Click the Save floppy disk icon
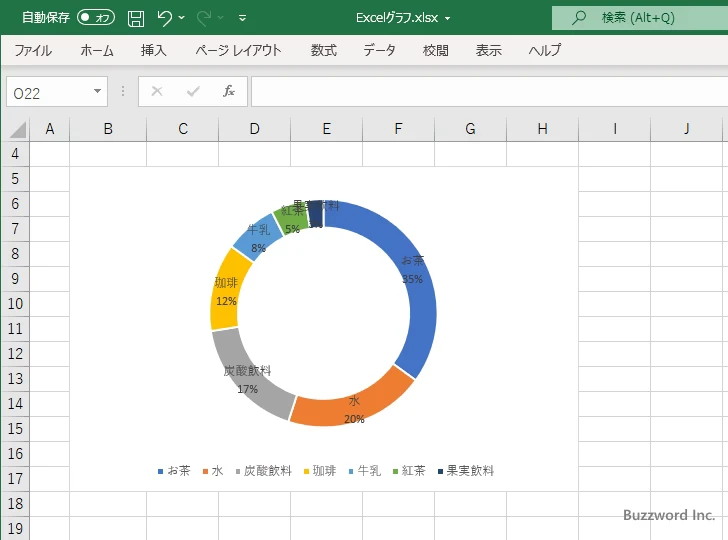728x540 pixels. point(136,18)
